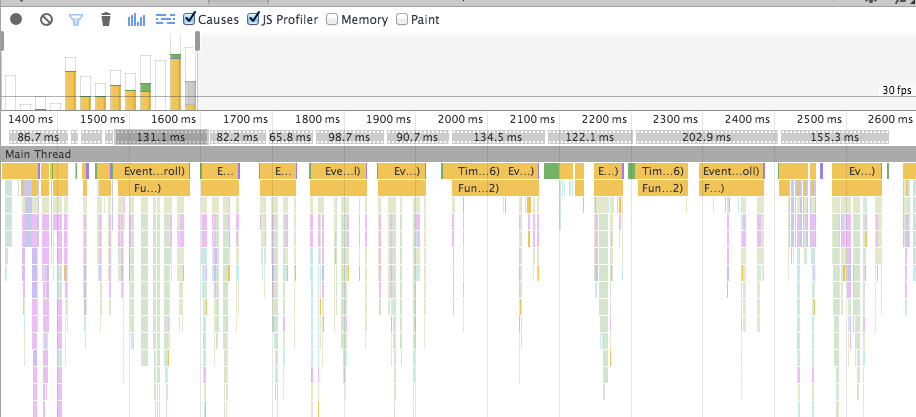Select the 65.8 ms frame bar
916x417 pixels.
click(290, 137)
